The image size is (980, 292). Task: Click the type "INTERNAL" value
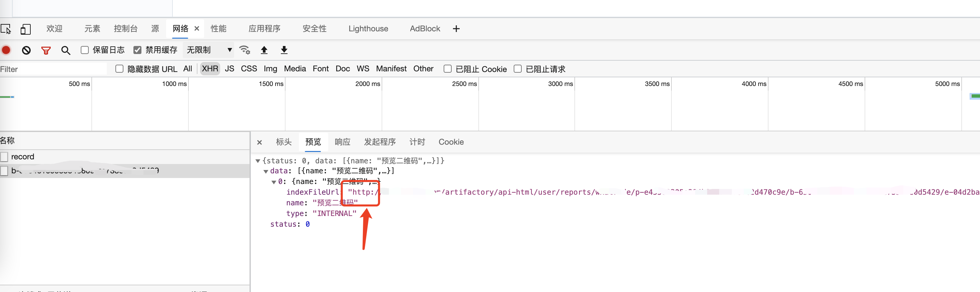[x=335, y=214]
